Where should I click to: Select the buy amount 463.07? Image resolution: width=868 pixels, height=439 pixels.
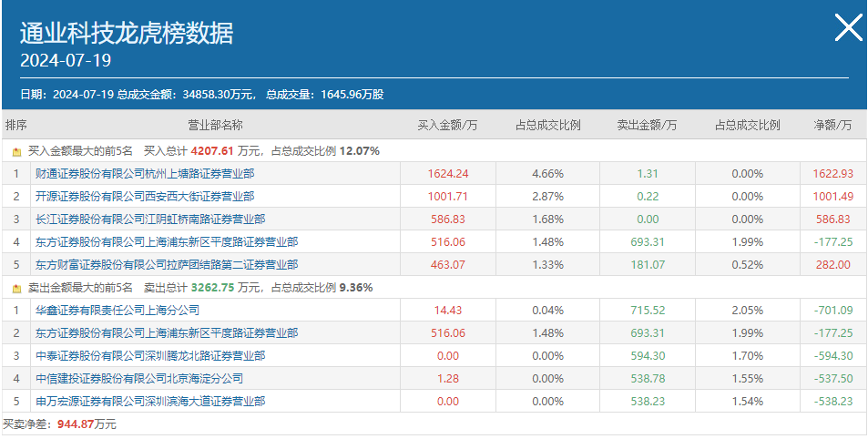(448, 265)
